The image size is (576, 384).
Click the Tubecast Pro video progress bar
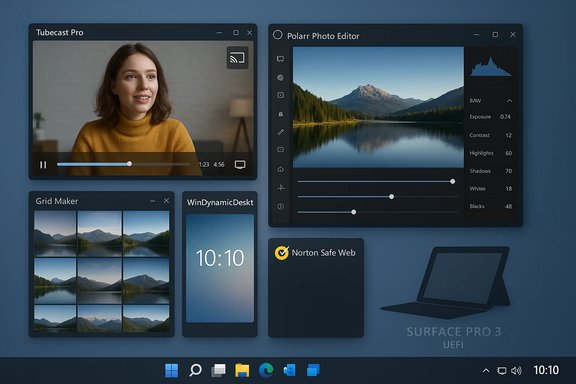[x=123, y=164]
